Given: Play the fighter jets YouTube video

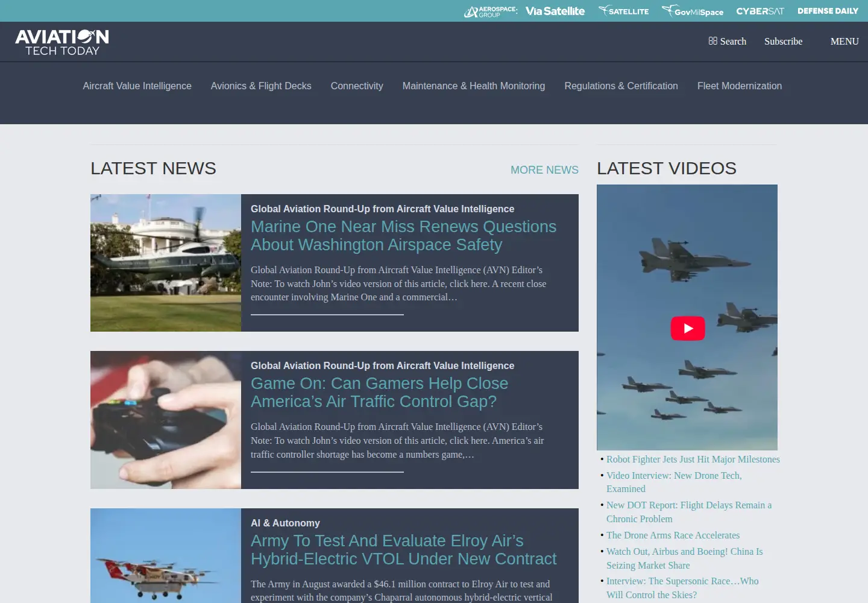Looking at the screenshot, I should point(688,329).
